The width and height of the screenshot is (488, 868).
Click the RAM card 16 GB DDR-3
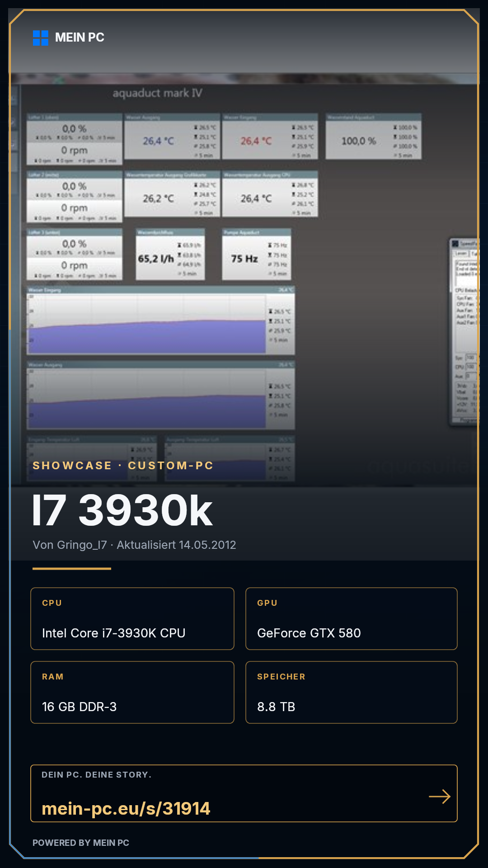pyautogui.click(x=132, y=693)
